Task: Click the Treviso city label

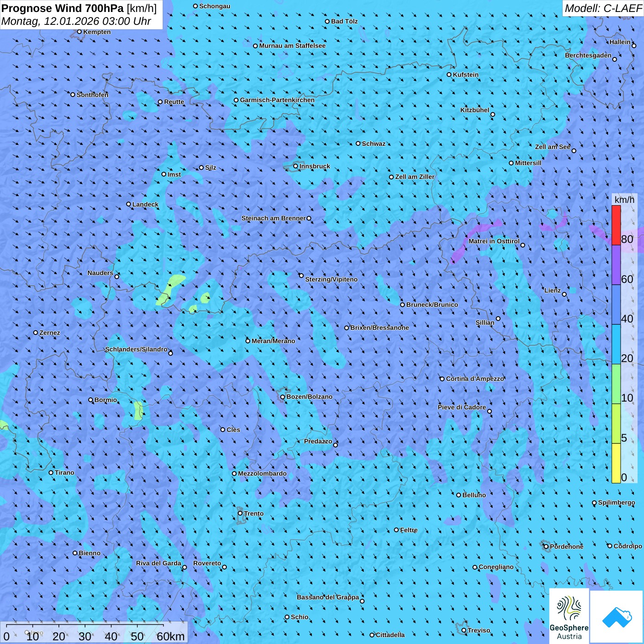Action: tap(478, 630)
